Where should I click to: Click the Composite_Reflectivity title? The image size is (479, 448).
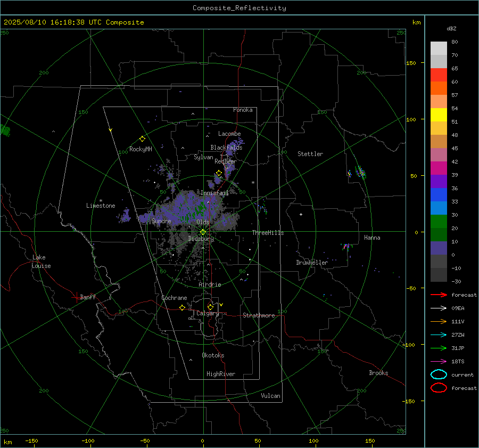point(239,8)
